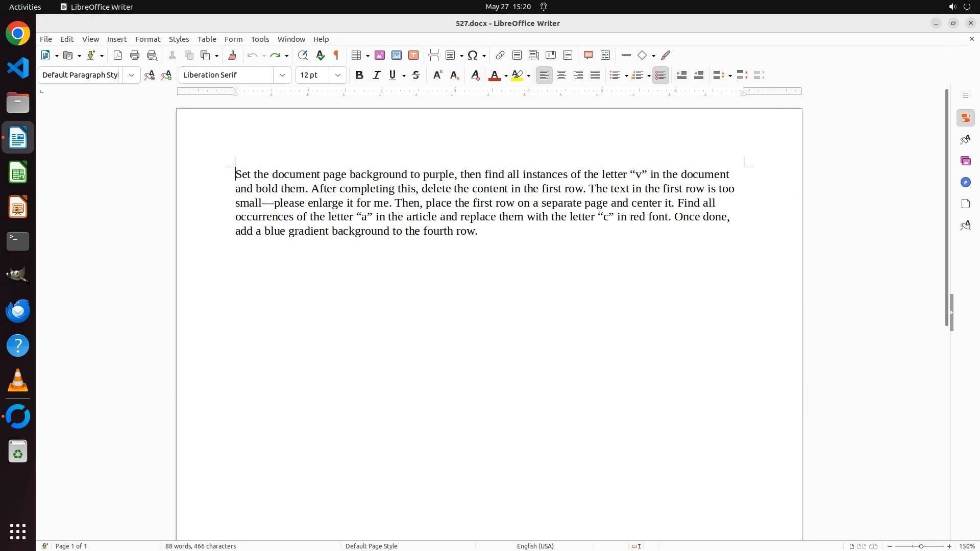980x551 pixels.
Task: Click the Strikethrough formatting icon
Action: tap(416, 75)
